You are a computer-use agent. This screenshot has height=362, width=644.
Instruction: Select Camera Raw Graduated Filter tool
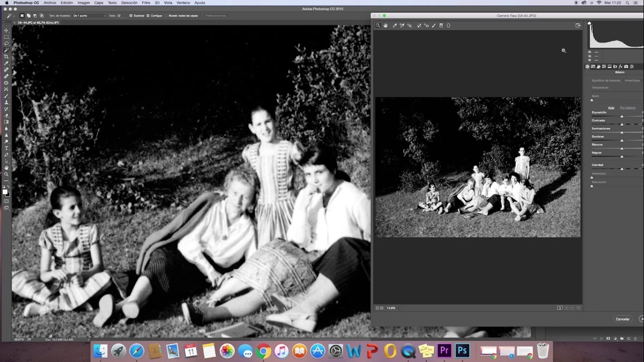coord(441,25)
